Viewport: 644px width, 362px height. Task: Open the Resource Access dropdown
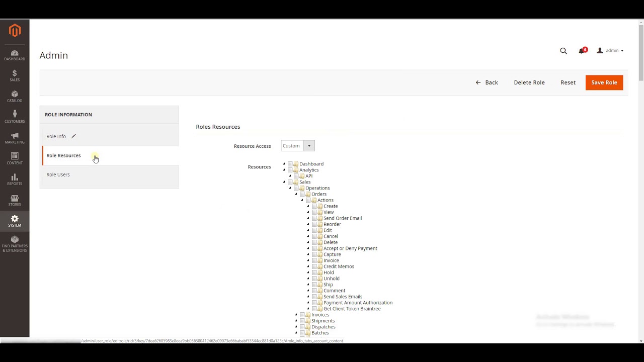pyautogui.click(x=298, y=146)
